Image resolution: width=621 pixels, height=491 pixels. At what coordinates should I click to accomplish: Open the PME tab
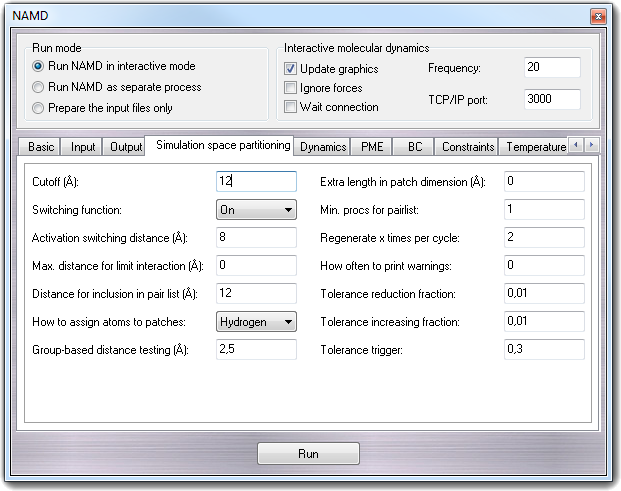(373, 147)
